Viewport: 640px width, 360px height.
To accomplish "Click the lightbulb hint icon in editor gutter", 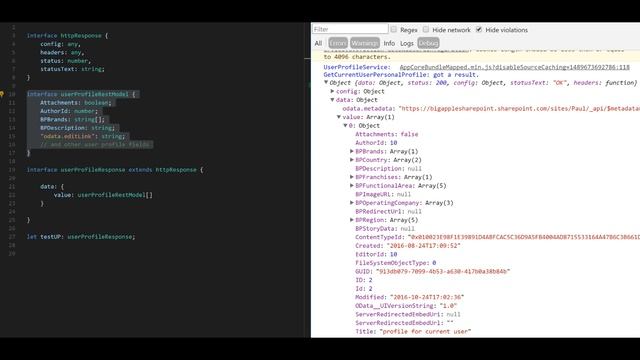I will click(2, 94).
